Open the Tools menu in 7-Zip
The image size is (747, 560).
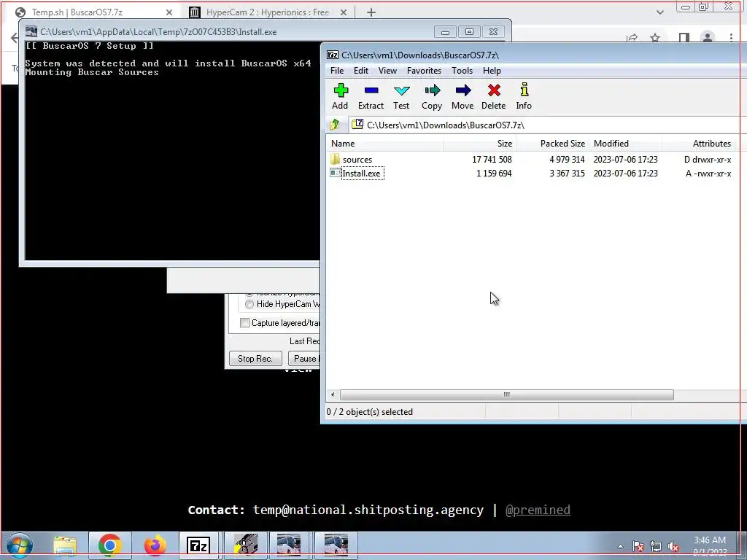click(462, 71)
